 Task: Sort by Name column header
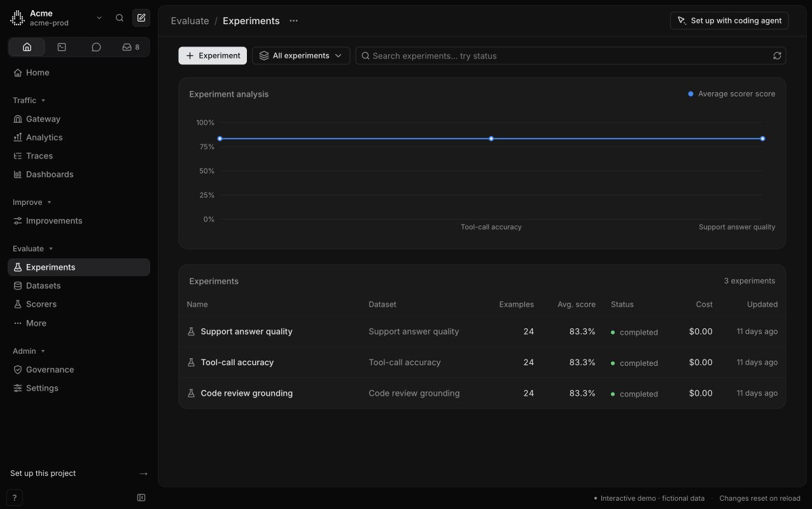(x=197, y=305)
